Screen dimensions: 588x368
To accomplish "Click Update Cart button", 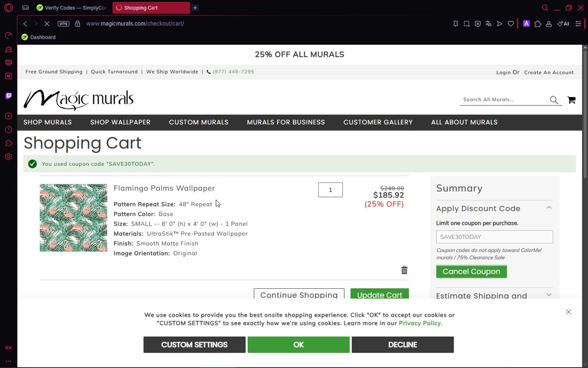I will [x=379, y=294].
